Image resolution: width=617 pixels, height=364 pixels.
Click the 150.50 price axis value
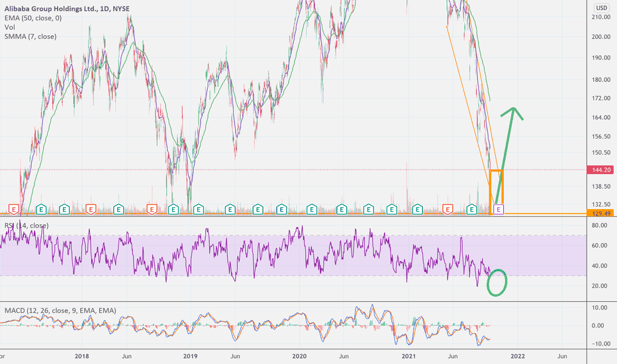coord(601,153)
